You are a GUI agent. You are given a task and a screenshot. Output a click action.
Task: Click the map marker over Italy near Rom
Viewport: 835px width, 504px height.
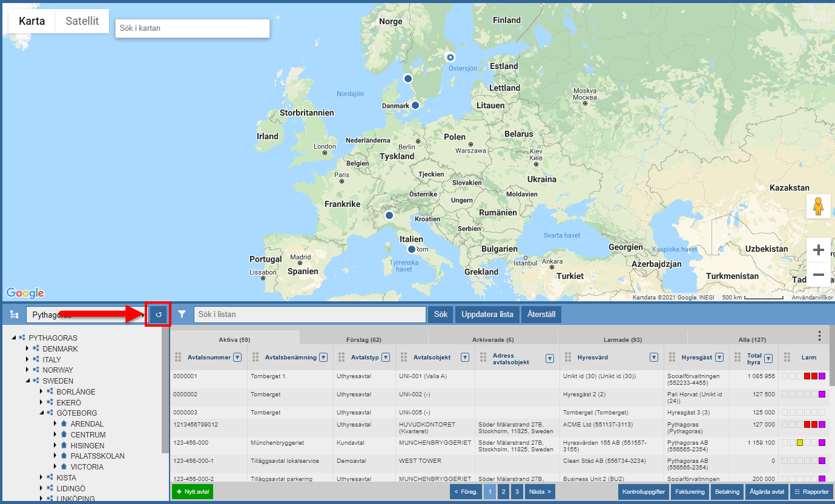pos(412,249)
